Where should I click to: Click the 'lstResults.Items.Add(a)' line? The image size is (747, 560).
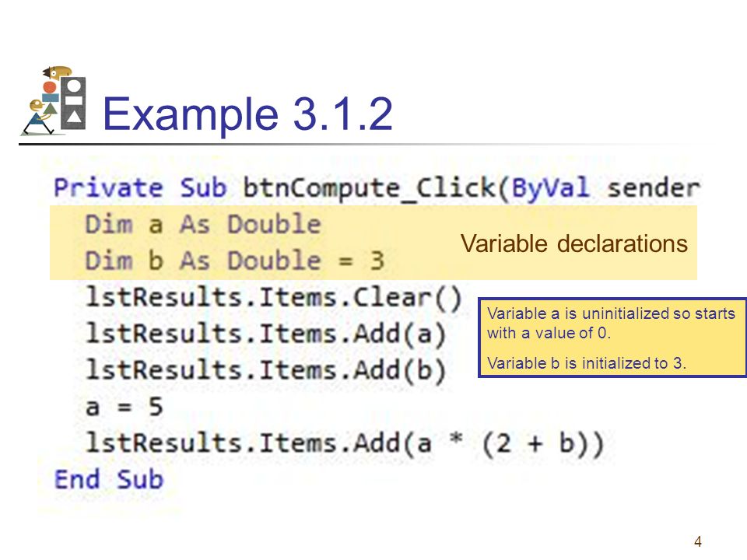[266, 334]
